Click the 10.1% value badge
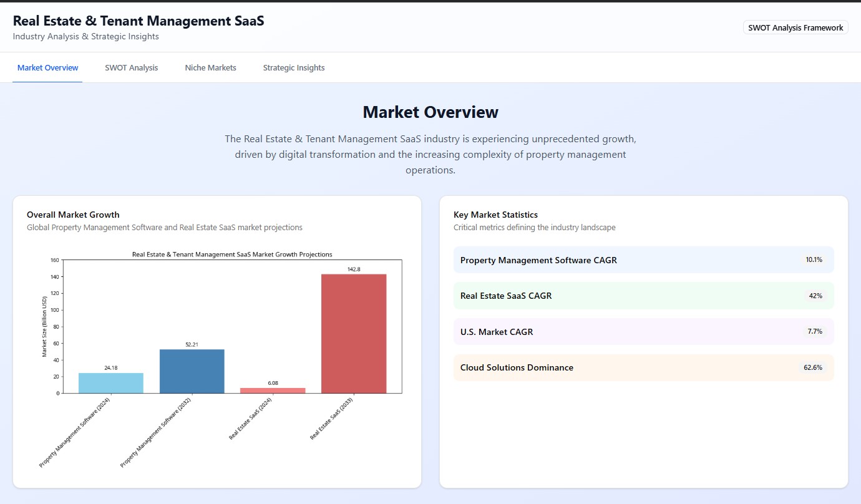Screen dimensions: 861x504 pos(814,260)
